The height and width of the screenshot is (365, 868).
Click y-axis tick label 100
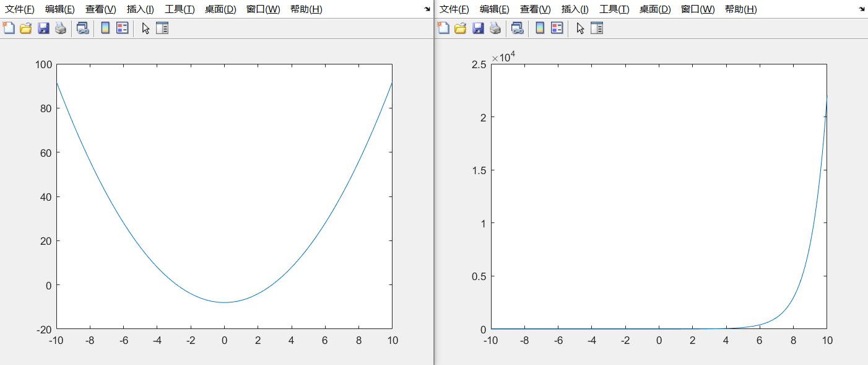[x=43, y=64]
